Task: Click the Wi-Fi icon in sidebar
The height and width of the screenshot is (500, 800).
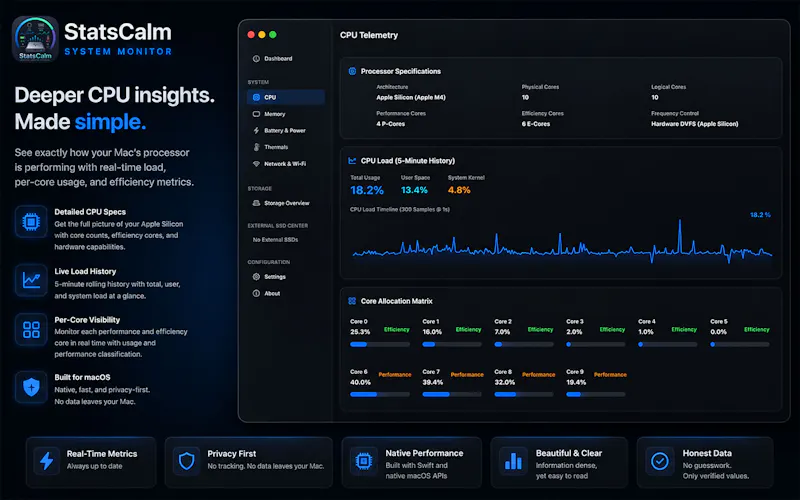Action: [x=256, y=164]
